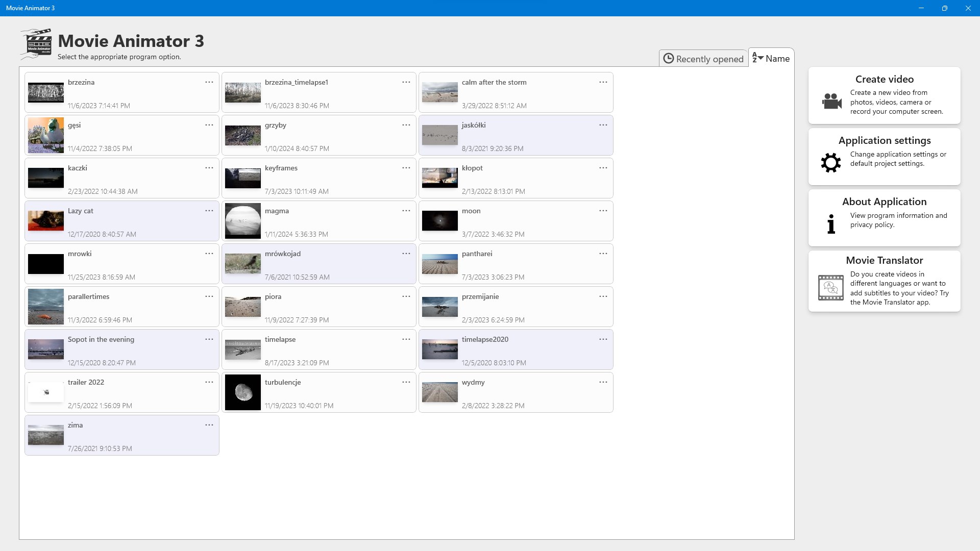
Task: Click the ellipsis icon on grzyby project
Action: coord(406,125)
